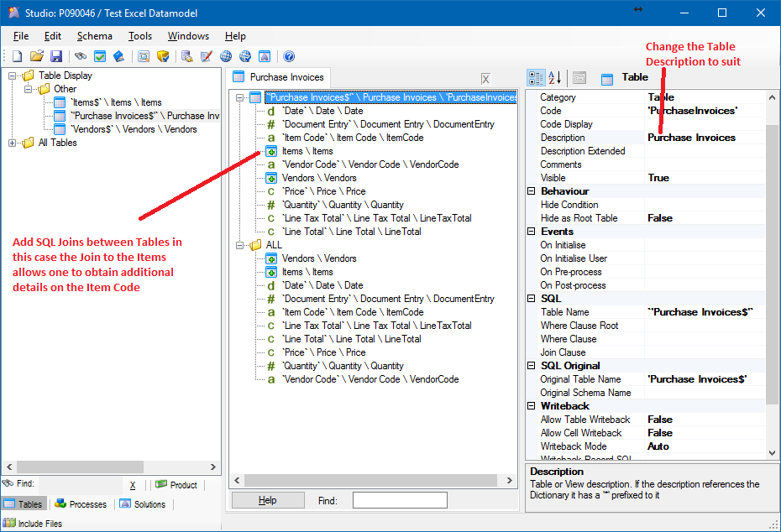Click the notepad with red pen icon
The width and height of the screenshot is (781, 532).
(x=207, y=56)
